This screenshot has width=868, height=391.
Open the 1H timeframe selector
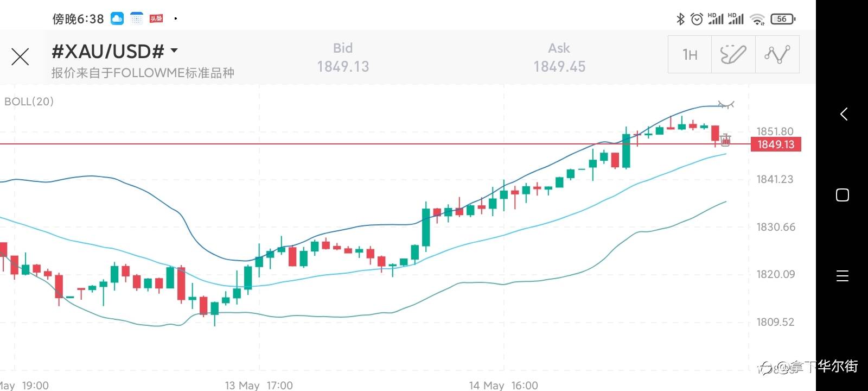(x=690, y=54)
